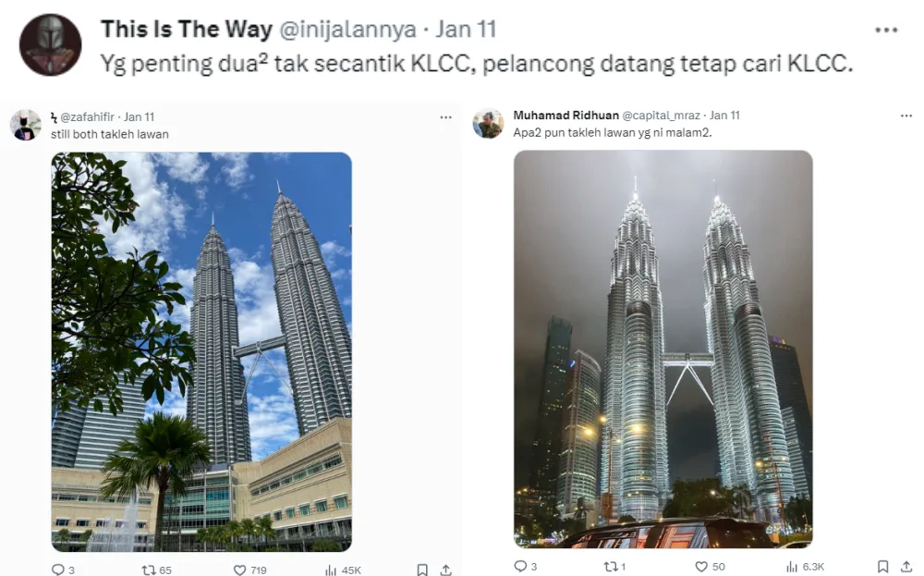Open Muhamad Ridhuan's profile name

[x=565, y=115]
